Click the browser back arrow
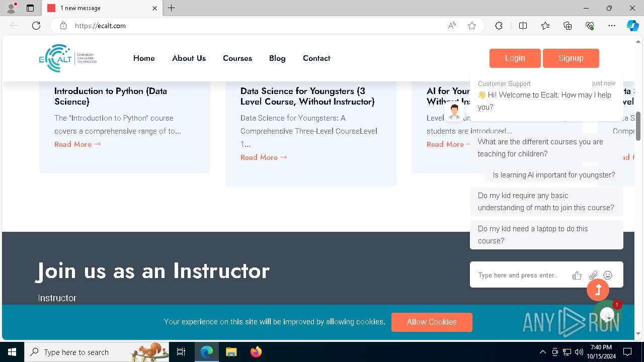 14,26
